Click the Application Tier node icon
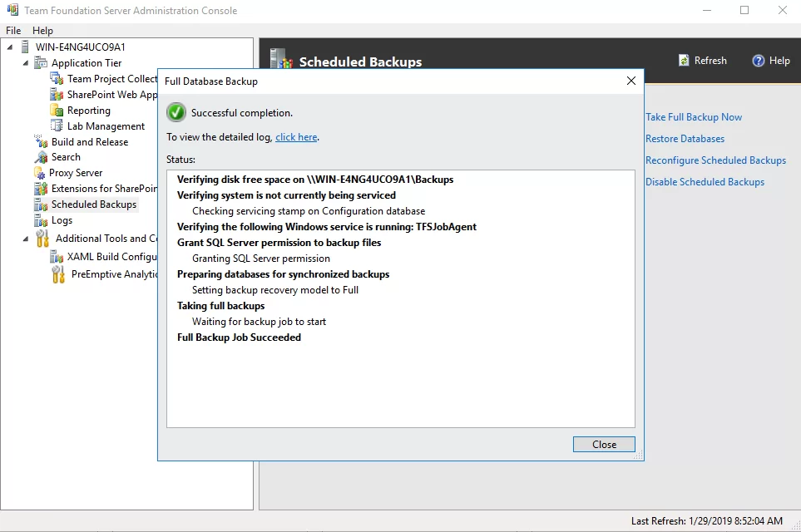801x532 pixels. tap(41, 63)
